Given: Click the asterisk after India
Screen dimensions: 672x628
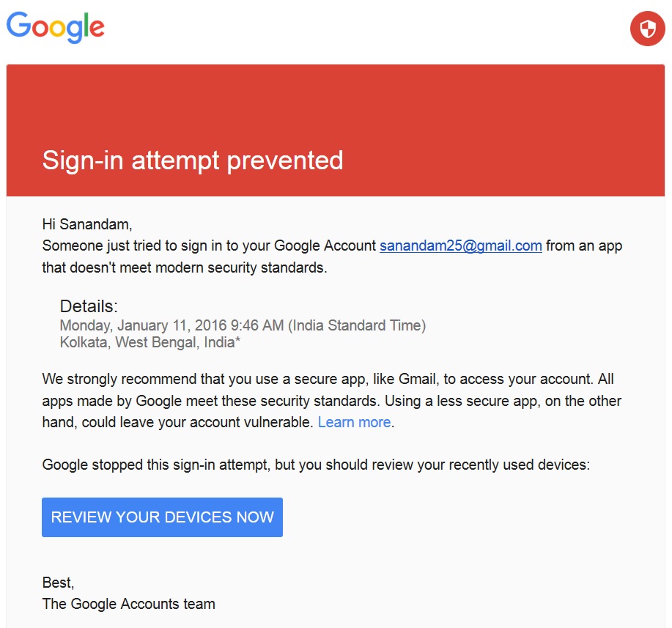Looking at the screenshot, I should [x=238, y=339].
